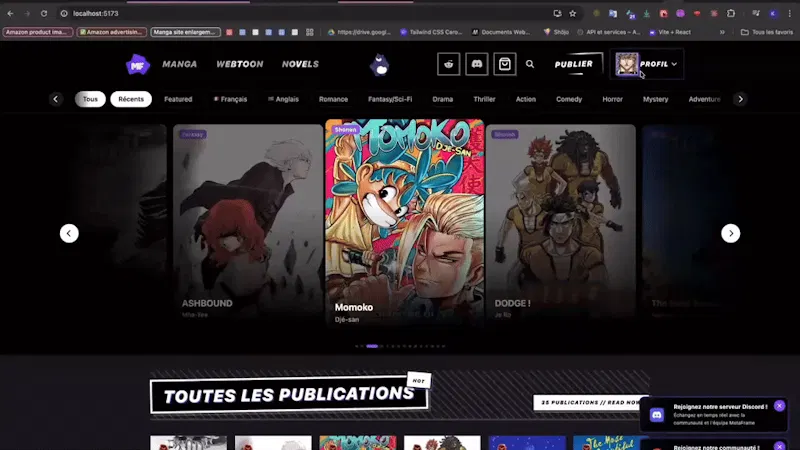This screenshot has height=450, width=800.
Task: Select the Comedy genre tab
Action: [569, 99]
